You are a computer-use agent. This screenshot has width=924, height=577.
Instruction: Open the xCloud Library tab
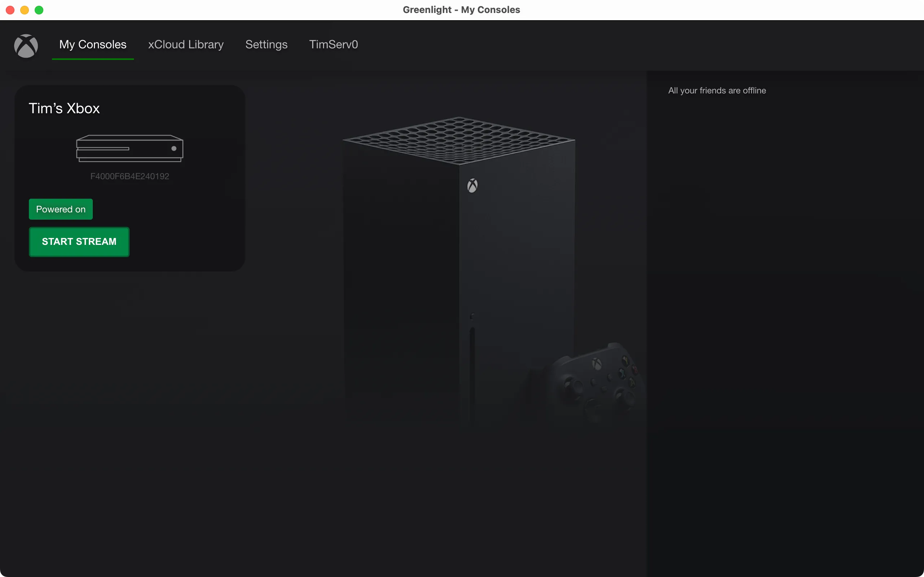(x=186, y=45)
